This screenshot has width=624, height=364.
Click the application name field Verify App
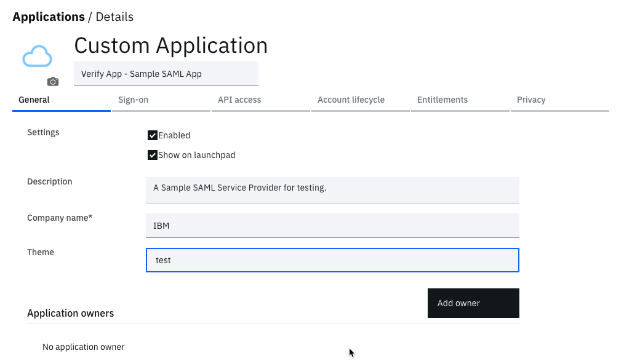pos(166,74)
